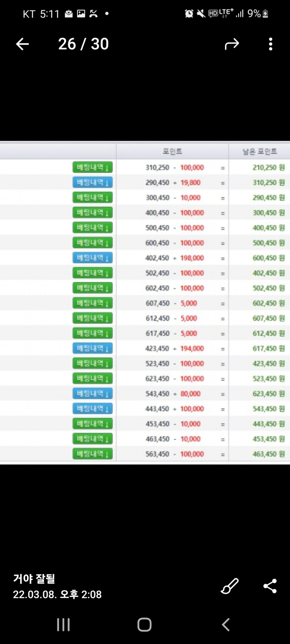290x644 pixels.
Task: Expand blue 베팅내역 in 423,450 + 194,000 row
Action: coord(92,348)
